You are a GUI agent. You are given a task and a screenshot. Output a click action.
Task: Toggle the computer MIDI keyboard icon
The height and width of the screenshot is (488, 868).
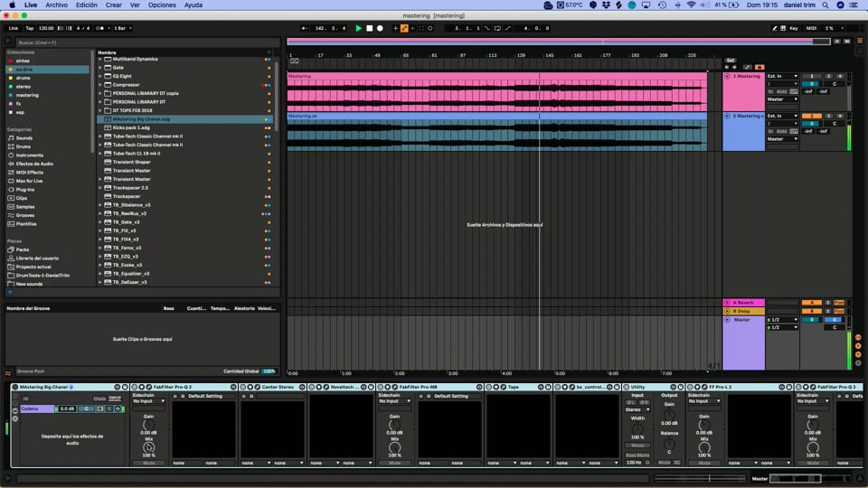click(x=783, y=28)
